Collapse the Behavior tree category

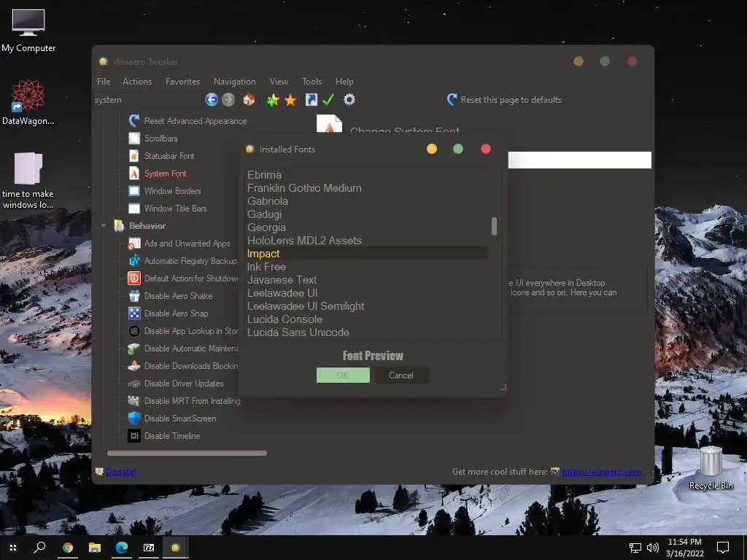(x=104, y=226)
